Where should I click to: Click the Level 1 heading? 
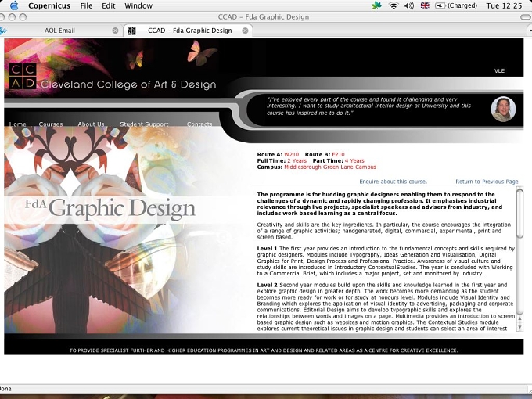pos(267,248)
